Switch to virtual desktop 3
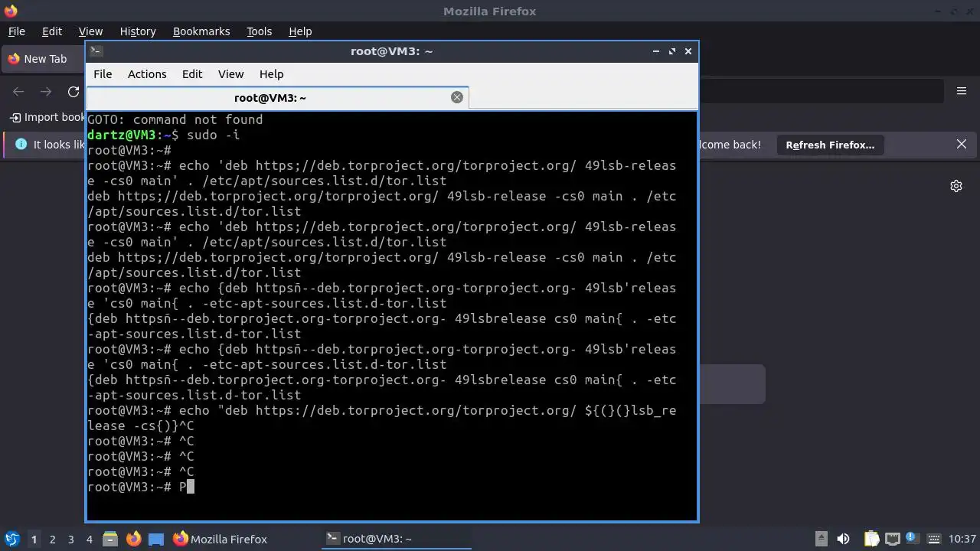This screenshot has width=980, height=551. click(x=71, y=539)
